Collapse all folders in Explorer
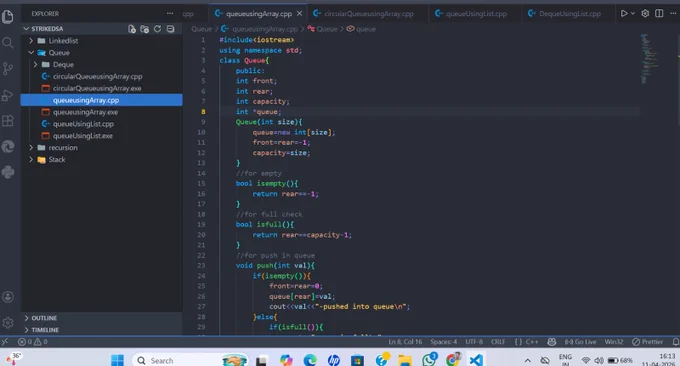 tap(170, 29)
